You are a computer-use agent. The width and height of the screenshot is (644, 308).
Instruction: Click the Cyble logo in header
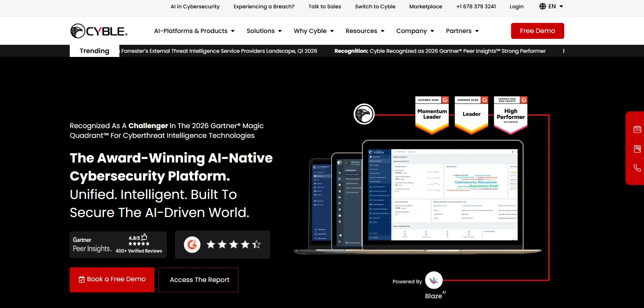[x=99, y=31]
